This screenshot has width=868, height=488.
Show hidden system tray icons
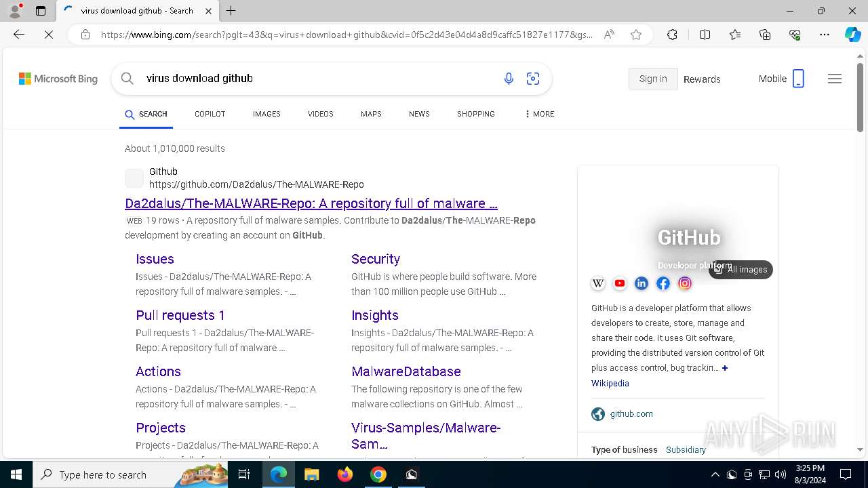[715, 474]
